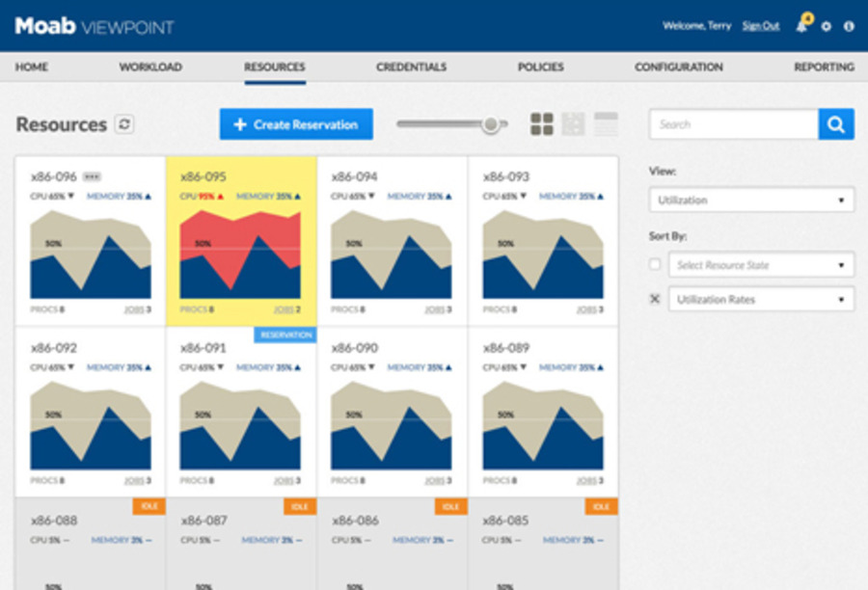Click the RESERVATION tag on x86-091
This screenshot has width=868, height=590.
pos(285,335)
